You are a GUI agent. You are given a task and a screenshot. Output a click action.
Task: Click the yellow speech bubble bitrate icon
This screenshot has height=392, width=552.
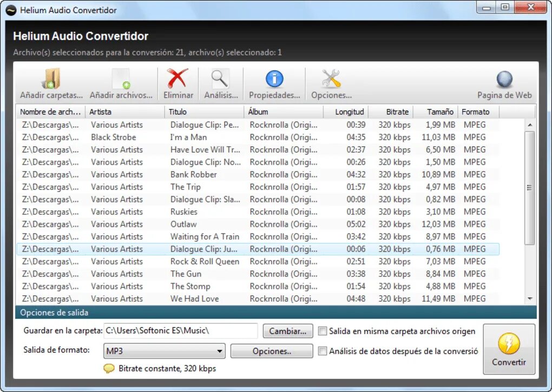coord(109,368)
